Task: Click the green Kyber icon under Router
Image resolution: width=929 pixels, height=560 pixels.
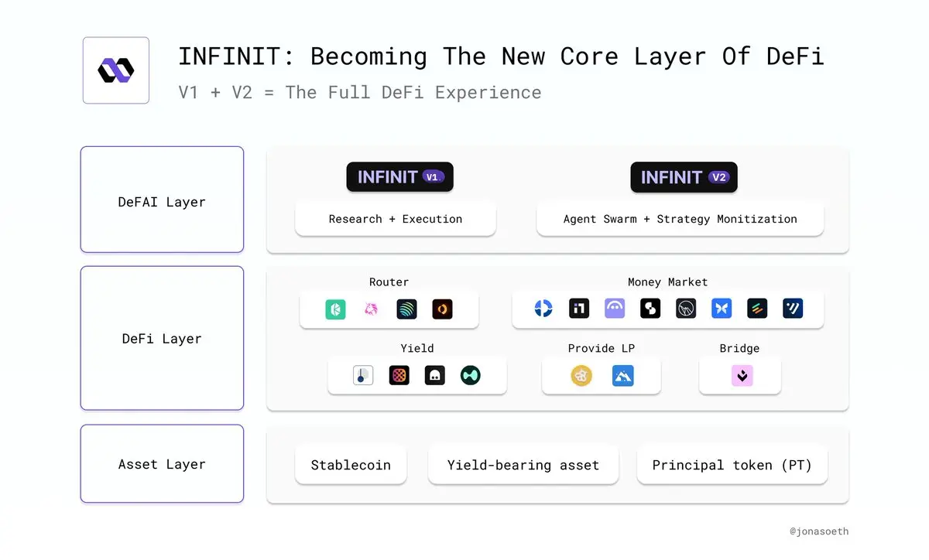Action: pos(335,309)
